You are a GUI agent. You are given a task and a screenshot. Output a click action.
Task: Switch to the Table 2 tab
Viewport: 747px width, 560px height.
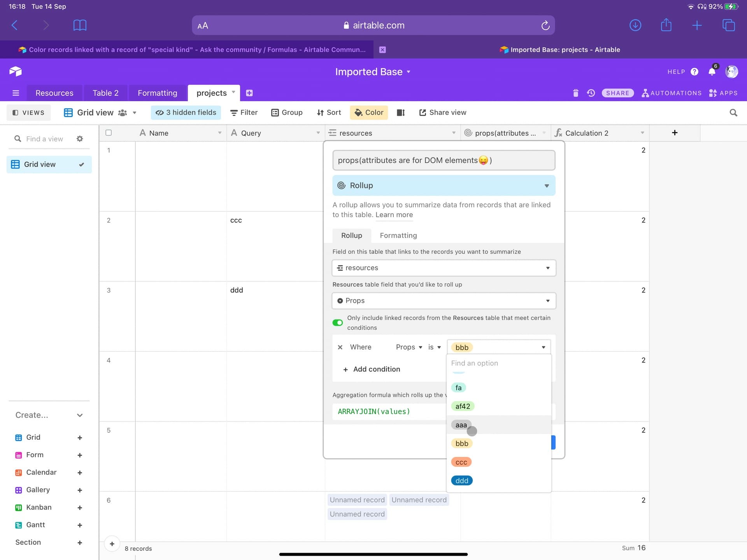(105, 93)
